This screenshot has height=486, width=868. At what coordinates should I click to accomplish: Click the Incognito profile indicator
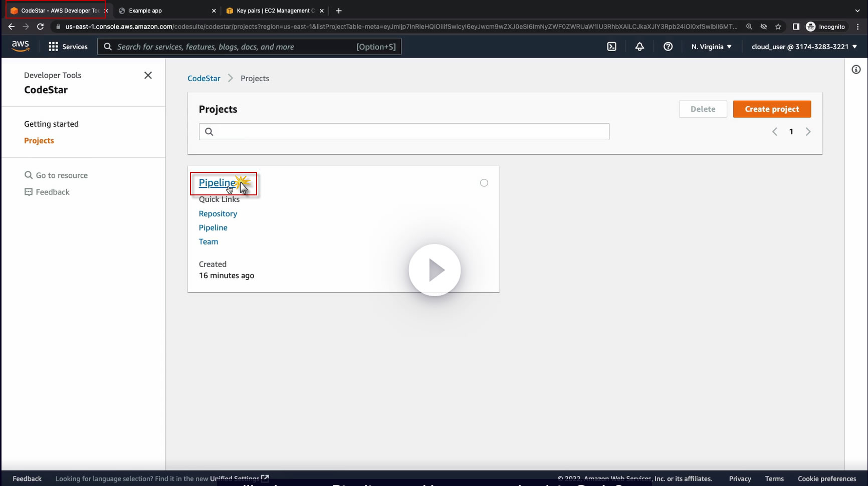coord(826,27)
